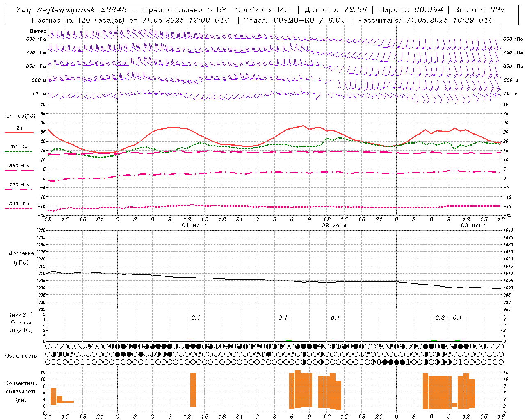Viewport: 525px width, 420px height.
Task: Click the 'Модель COSMO-RU / 6.6км' label
Action: pos(296,20)
